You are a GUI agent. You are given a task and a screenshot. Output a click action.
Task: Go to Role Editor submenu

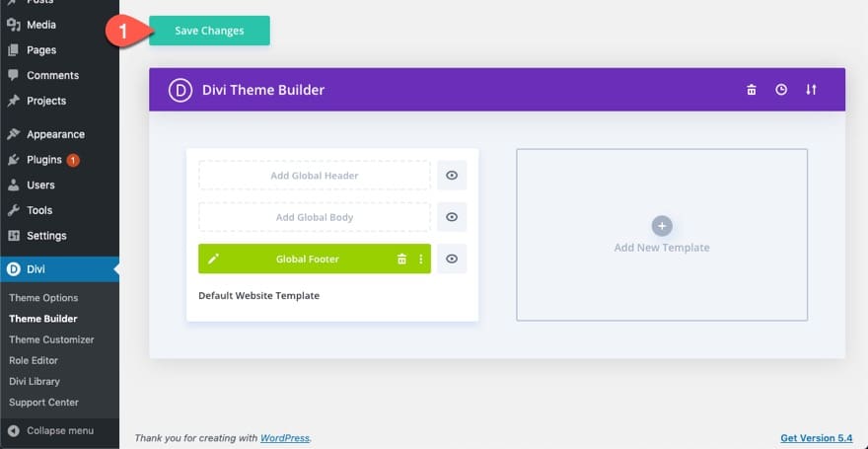coord(34,360)
